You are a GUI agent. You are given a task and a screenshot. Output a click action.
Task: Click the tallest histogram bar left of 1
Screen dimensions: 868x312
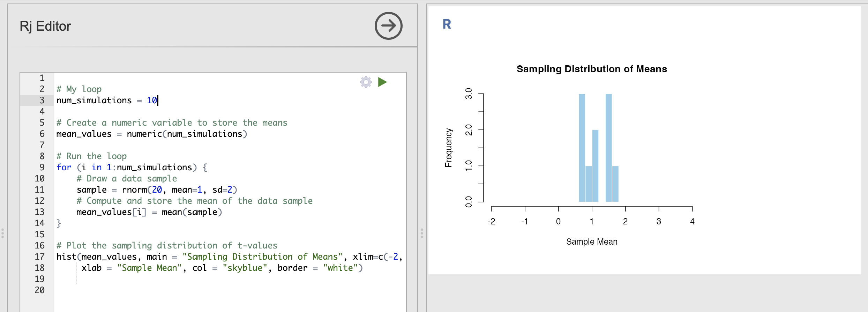[x=582, y=148]
